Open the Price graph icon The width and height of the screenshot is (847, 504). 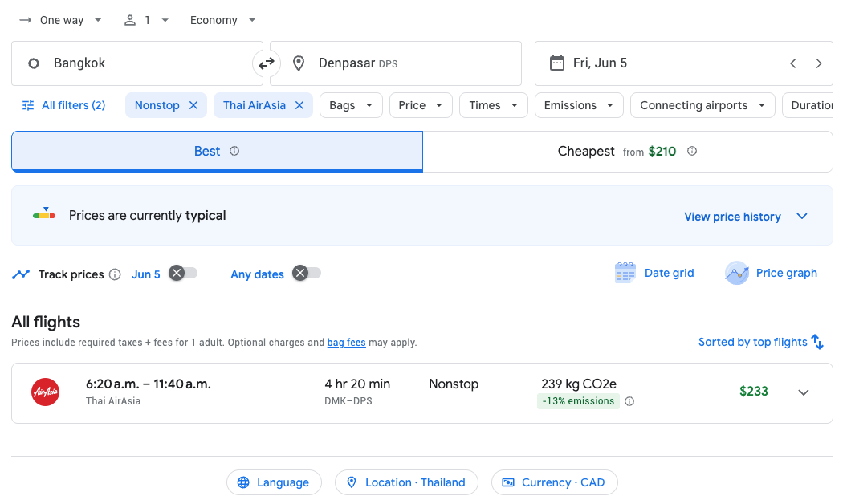736,273
